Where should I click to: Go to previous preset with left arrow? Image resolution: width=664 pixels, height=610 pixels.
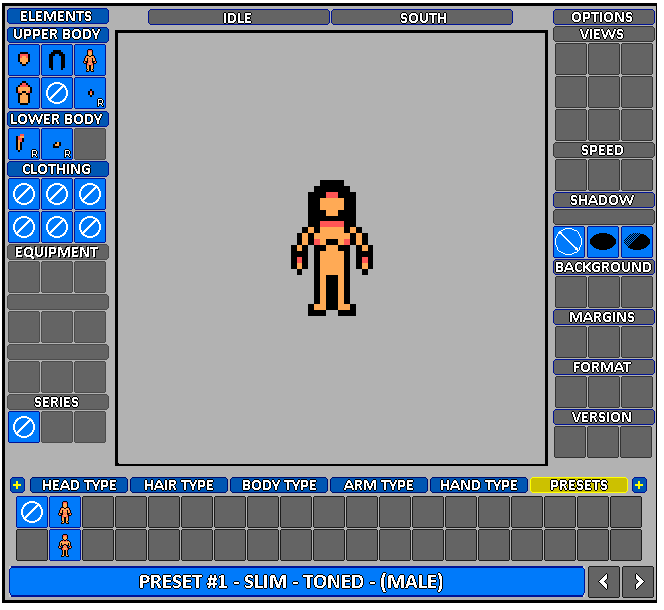tap(603, 582)
